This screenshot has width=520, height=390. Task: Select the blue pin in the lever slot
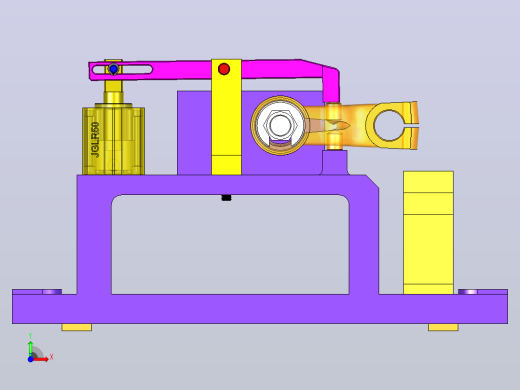click(113, 69)
